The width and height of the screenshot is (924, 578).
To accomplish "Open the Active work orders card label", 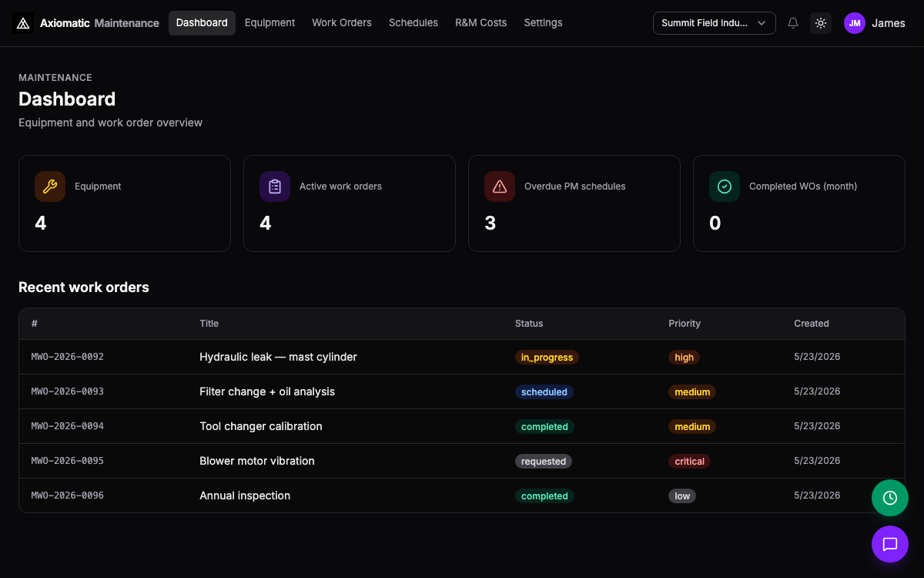I will coord(340,187).
